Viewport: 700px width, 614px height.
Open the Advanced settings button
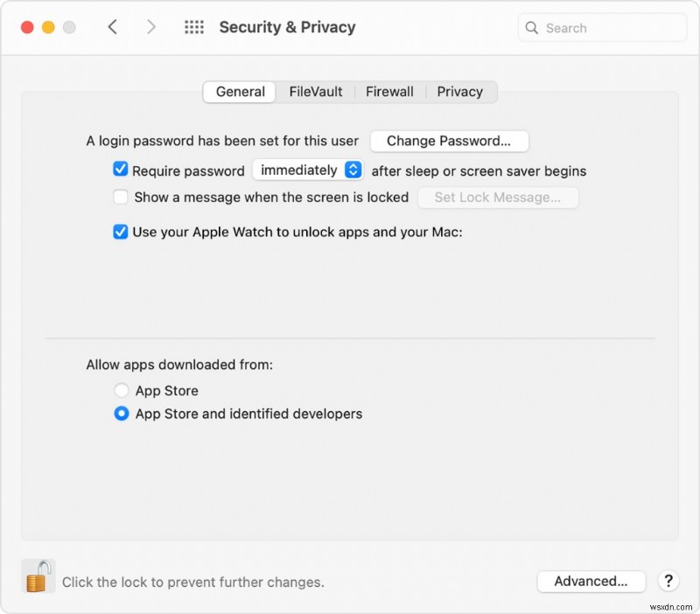(591, 581)
